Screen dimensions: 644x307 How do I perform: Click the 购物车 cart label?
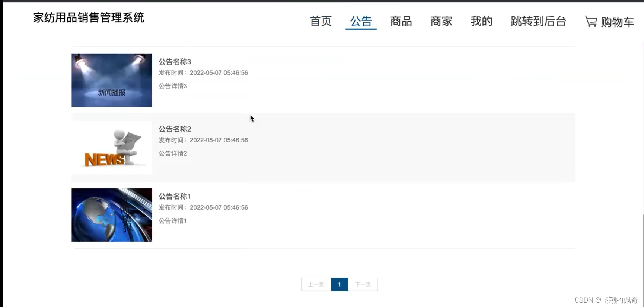click(x=617, y=22)
